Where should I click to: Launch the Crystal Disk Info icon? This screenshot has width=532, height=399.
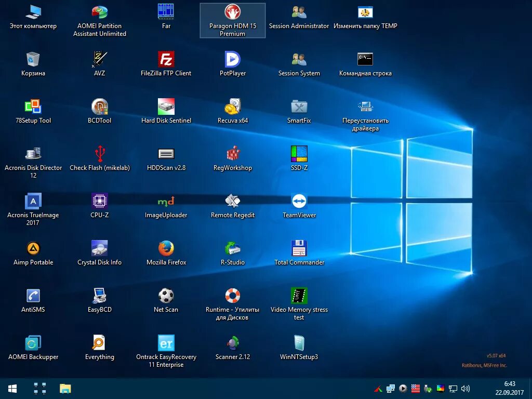click(x=99, y=253)
